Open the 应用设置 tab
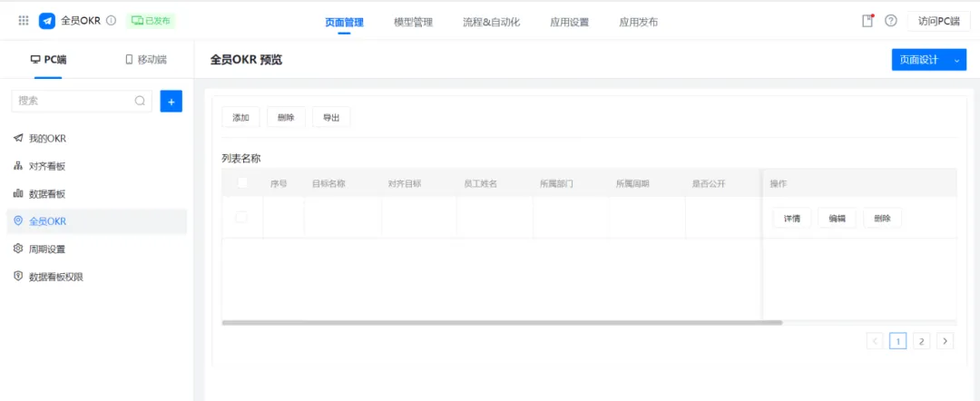The width and height of the screenshot is (980, 401). pyautogui.click(x=569, y=23)
